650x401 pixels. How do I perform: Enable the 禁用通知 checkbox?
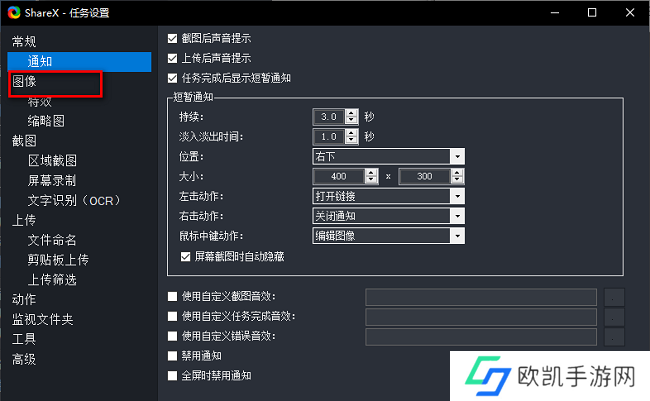coord(172,356)
